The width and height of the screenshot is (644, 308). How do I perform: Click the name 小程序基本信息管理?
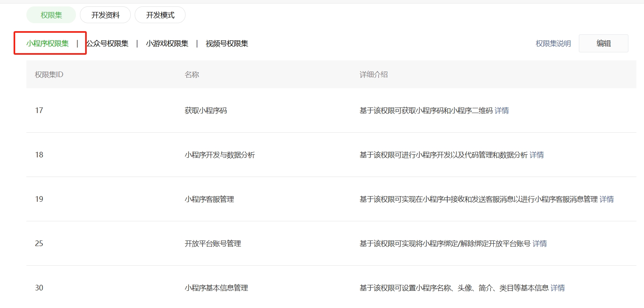coord(216,288)
